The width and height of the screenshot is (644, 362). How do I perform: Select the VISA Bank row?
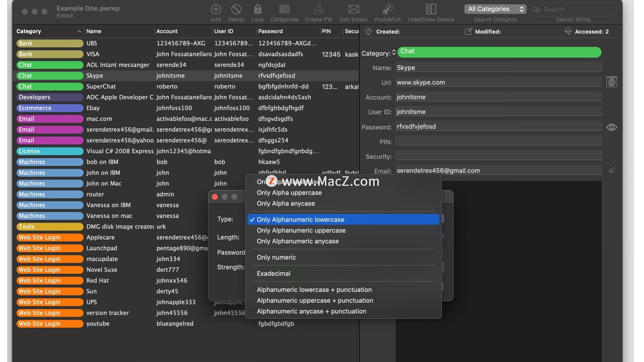(186, 54)
